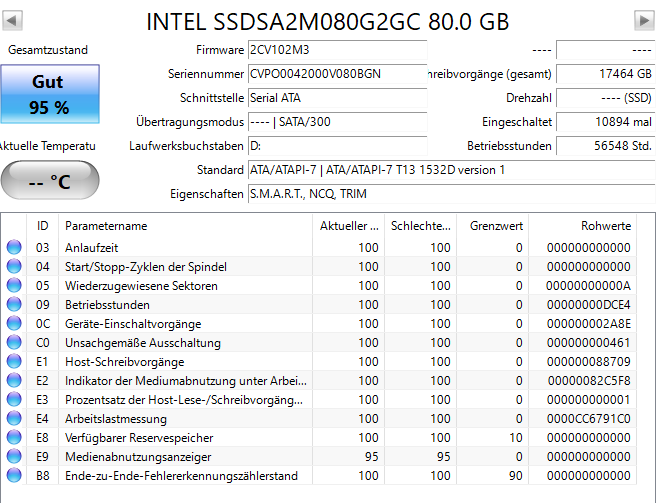Click the Schlechte... column header
Screen dimensions: 657x503
click(x=421, y=226)
